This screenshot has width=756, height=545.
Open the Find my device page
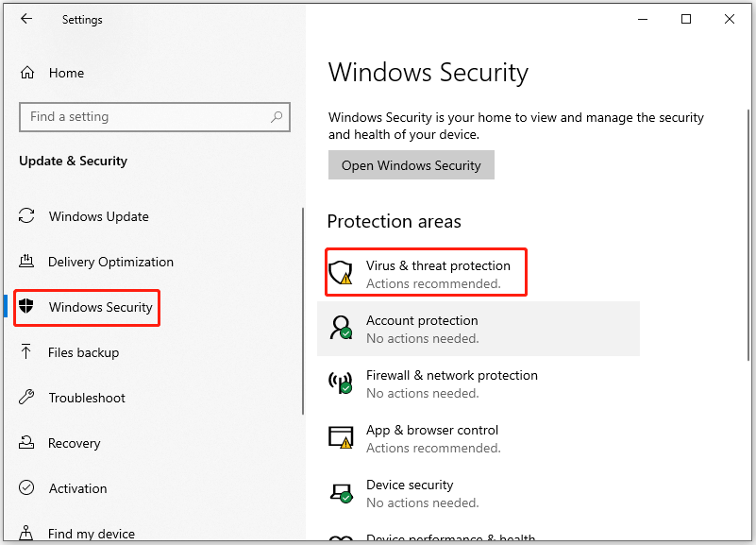[x=91, y=534]
